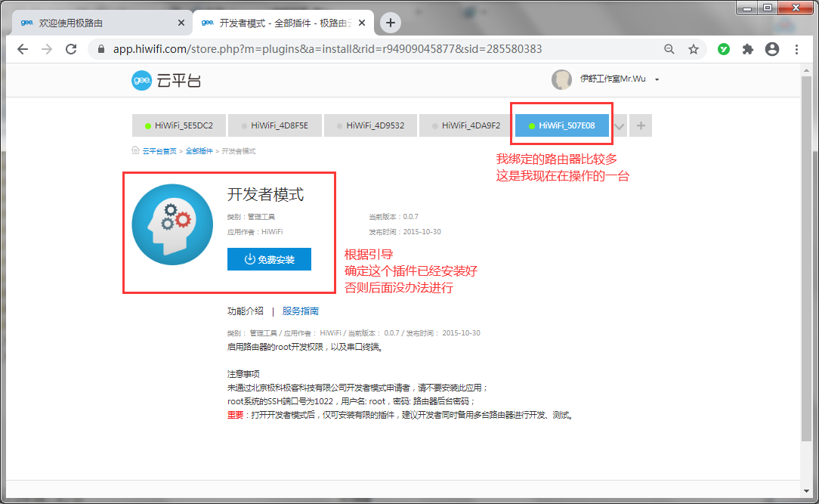Close the 开发者模式 tab
Image resolution: width=819 pixels, height=504 pixels.
pyautogui.click(x=362, y=23)
